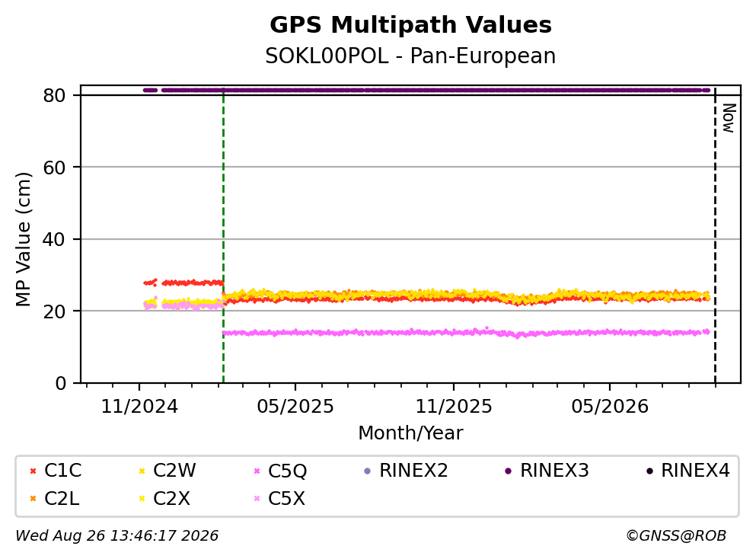Click the C2L orange legend marker
756x559 pixels.
click(33, 499)
